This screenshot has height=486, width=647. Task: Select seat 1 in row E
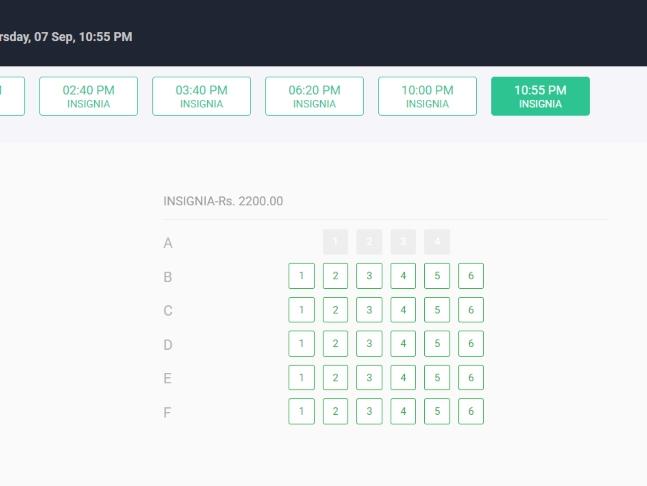point(302,377)
